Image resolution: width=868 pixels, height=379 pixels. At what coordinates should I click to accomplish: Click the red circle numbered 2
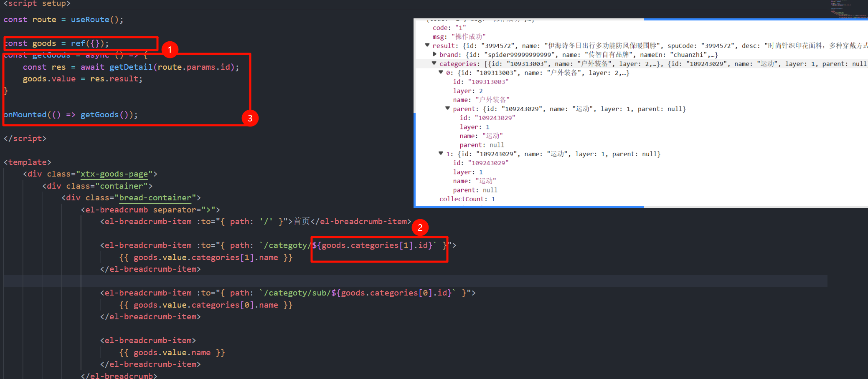[420, 227]
